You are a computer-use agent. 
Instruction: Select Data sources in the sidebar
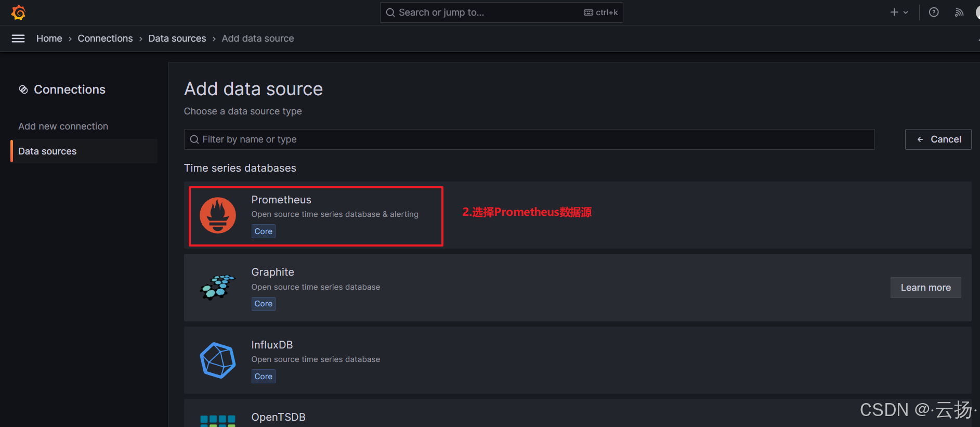tap(84, 151)
